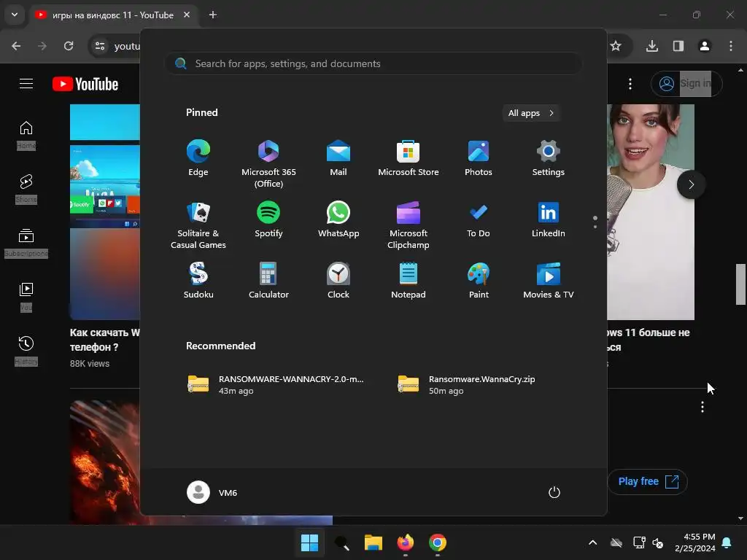Launch Movies & TV
The height and width of the screenshot is (560, 747).
point(549,281)
